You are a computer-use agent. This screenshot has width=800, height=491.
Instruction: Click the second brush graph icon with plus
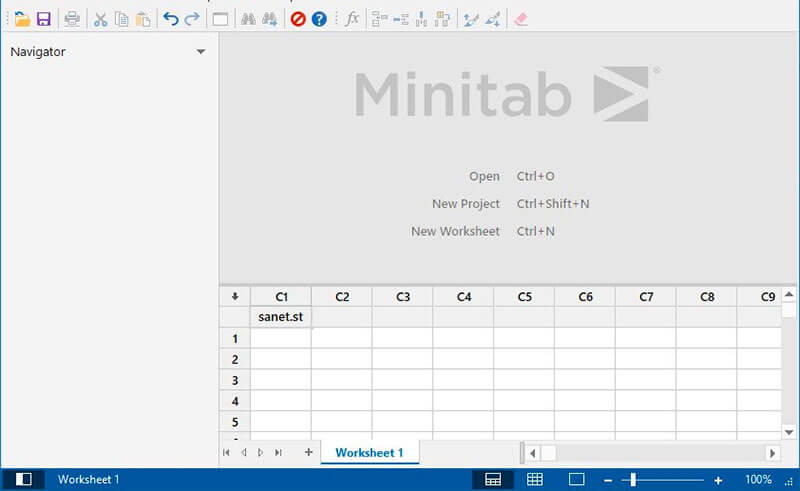(x=493, y=19)
